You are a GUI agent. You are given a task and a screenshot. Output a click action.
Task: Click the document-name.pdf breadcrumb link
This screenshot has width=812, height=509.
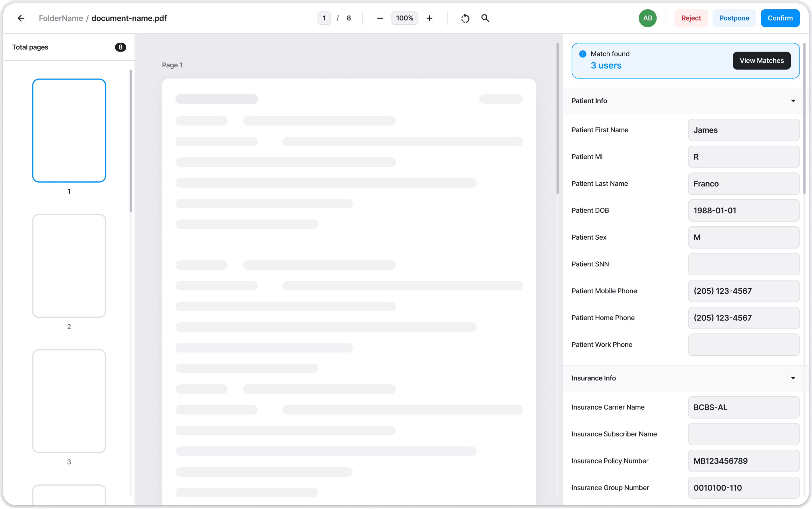pos(130,18)
